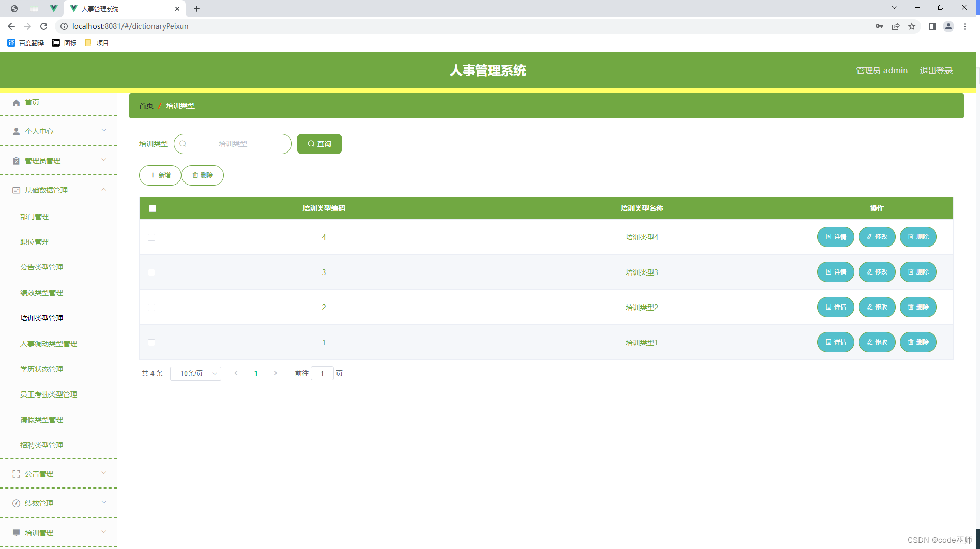Click the 新增 add button
The image size is (980, 549).
pos(160,175)
